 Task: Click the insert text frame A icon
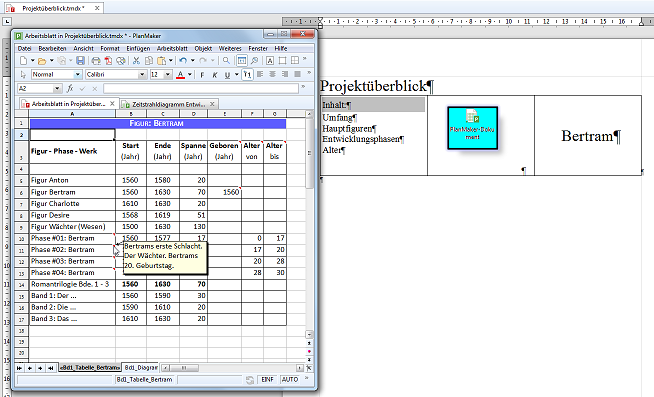270,61
